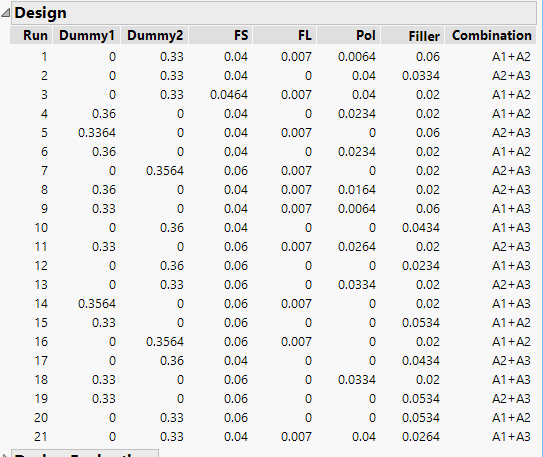Select Filler value 0.0264 in run 21
The height and width of the screenshot is (457, 543).
(x=421, y=437)
